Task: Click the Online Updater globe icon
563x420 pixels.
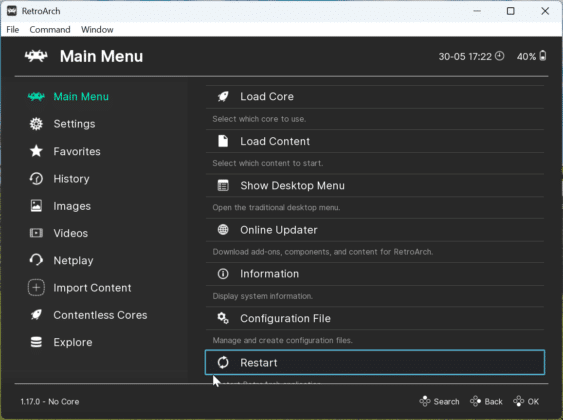Action: 223,229
